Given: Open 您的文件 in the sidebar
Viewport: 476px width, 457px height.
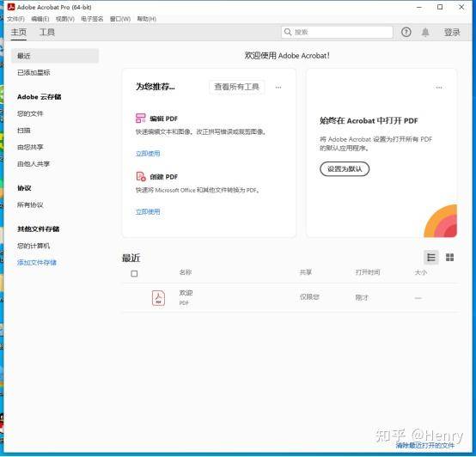Looking at the screenshot, I should (x=30, y=113).
